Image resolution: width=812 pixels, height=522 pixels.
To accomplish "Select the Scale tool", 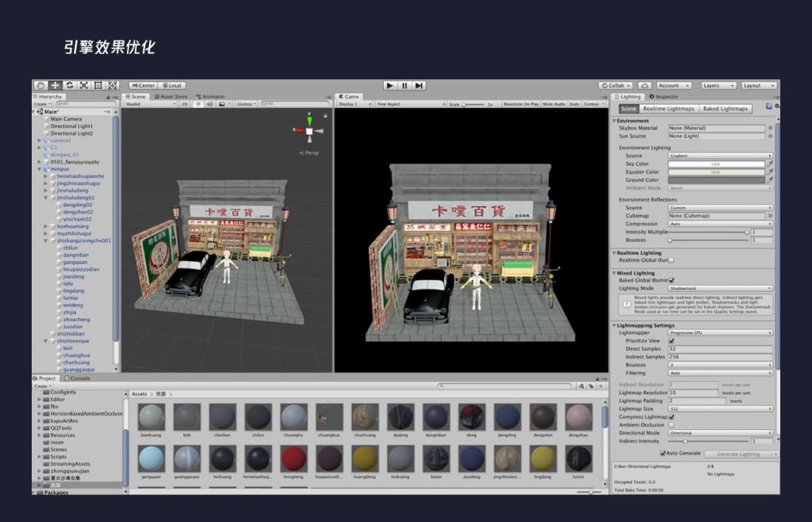I will pyautogui.click(x=84, y=86).
